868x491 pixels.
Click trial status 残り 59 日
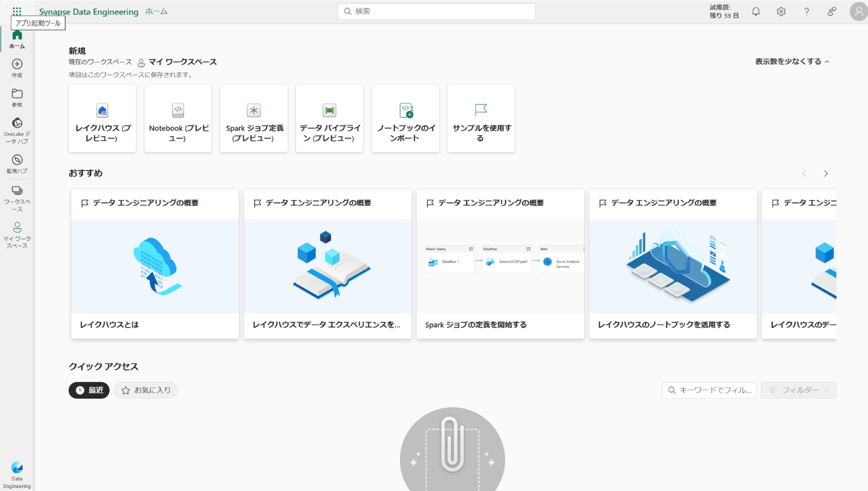coord(724,11)
